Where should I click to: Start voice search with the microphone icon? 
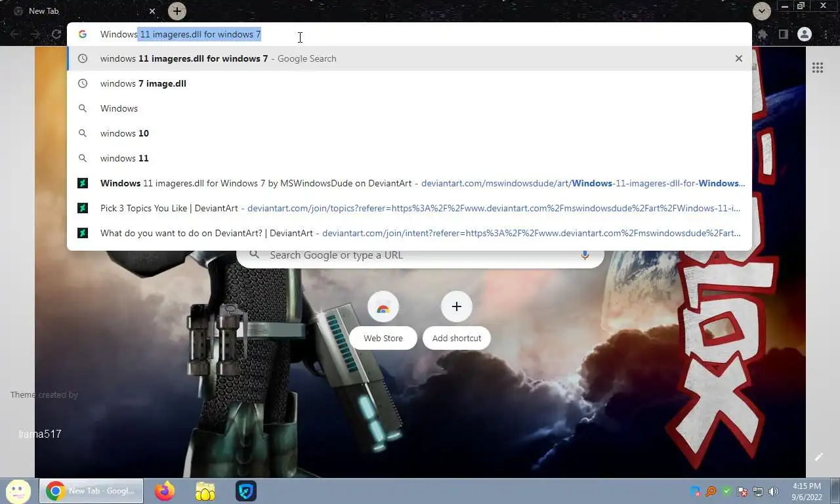pos(585,255)
